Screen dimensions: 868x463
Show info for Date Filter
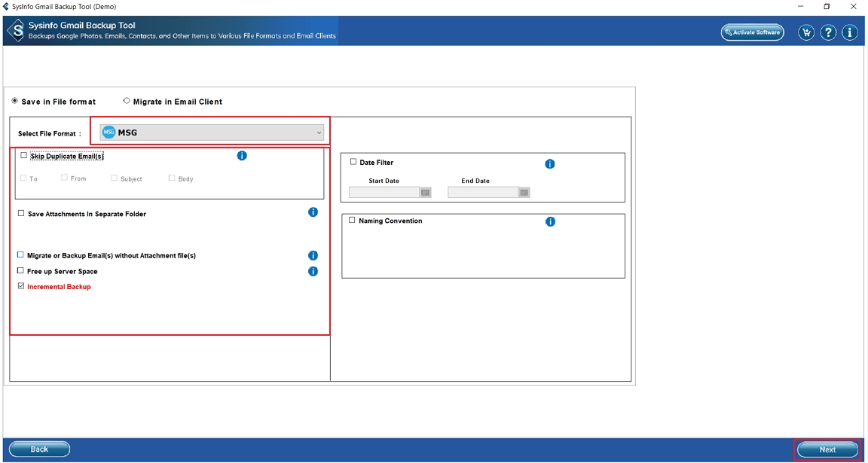click(x=550, y=163)
